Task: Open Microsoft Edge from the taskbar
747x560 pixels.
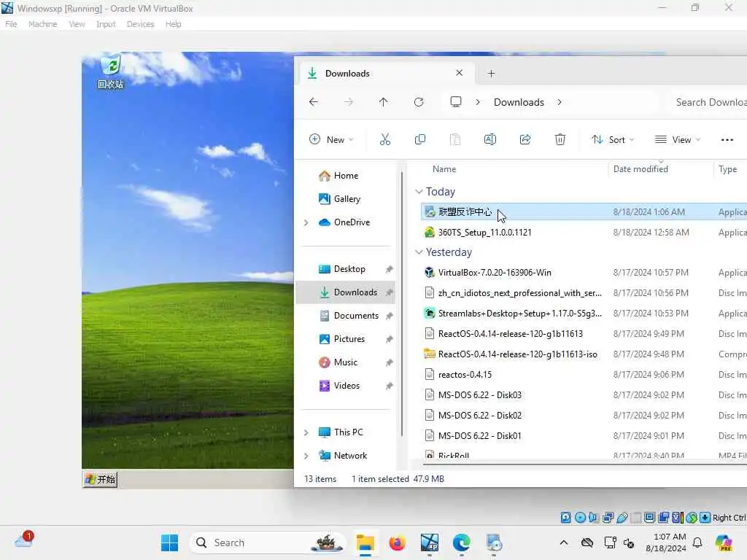Action: [461, 542]
